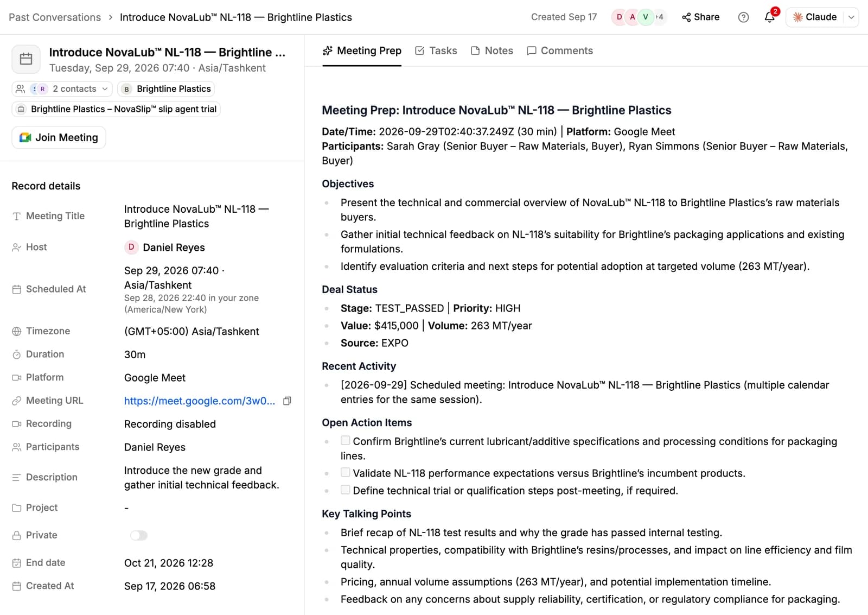Click the Host avatar D beside Daniel Reyes
This screenshot has height=615, width=868.
pos(131,248)
